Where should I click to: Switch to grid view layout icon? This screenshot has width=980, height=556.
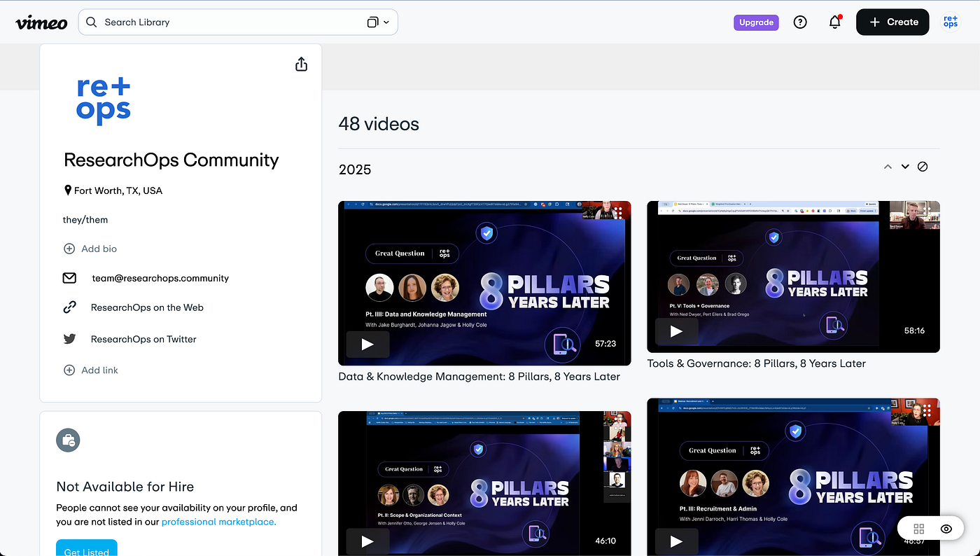click(919, 529)
